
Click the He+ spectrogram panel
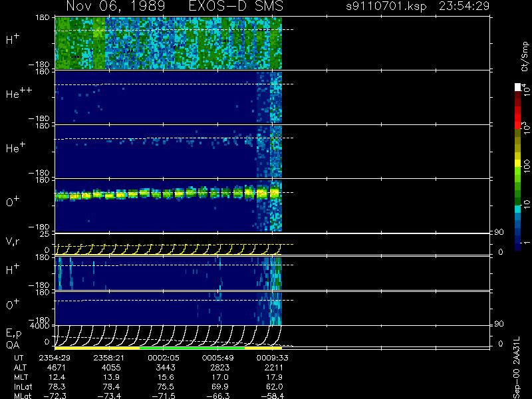point(168,152)
